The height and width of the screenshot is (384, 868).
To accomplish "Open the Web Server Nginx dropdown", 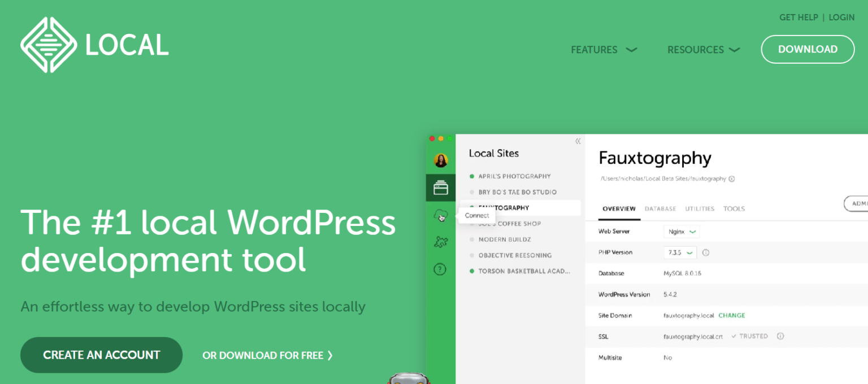I will coord(682,232).
